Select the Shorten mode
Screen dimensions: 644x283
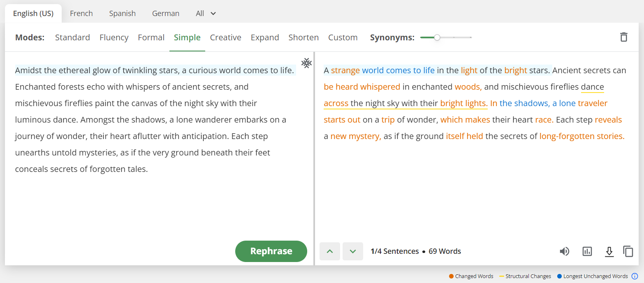tap(303, 37)
